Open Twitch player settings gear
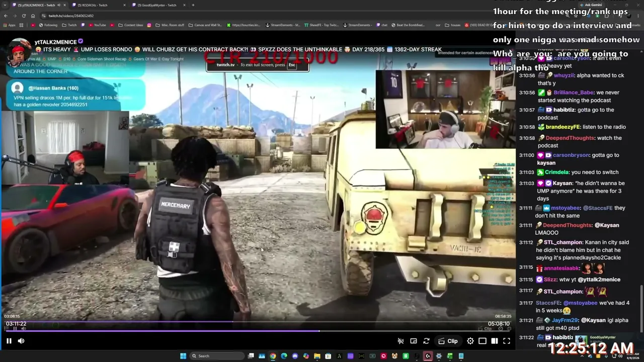Viewport: 644px width, 362px height. point(470,341)
